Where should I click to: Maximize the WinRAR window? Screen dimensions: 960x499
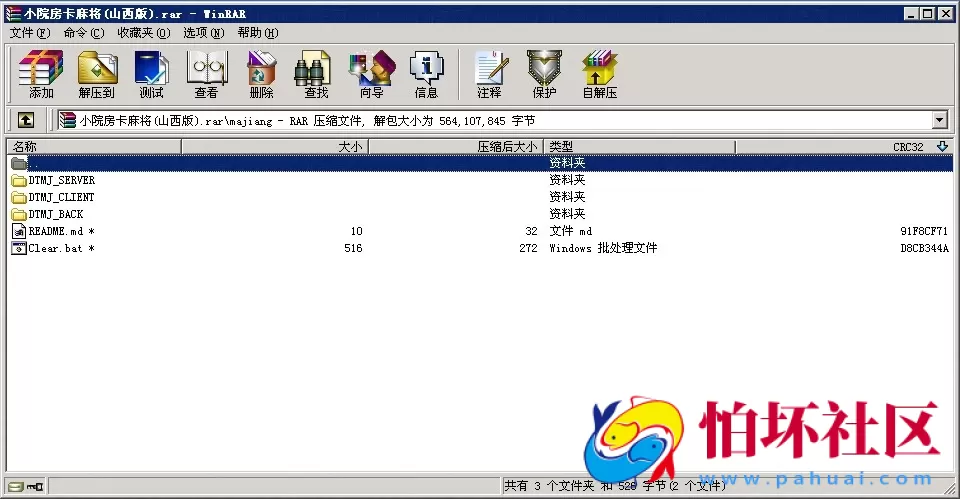927,13
